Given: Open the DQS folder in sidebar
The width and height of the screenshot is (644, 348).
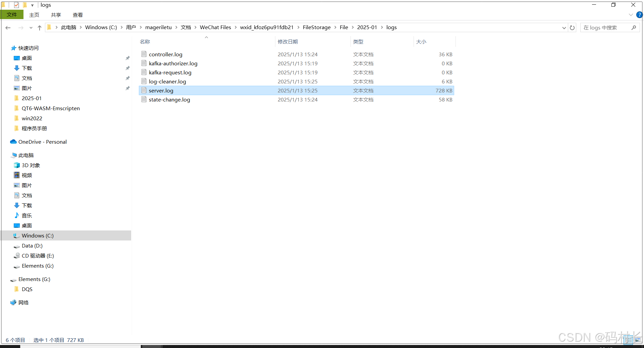Looking at the screenshot, I should [27, 289].
